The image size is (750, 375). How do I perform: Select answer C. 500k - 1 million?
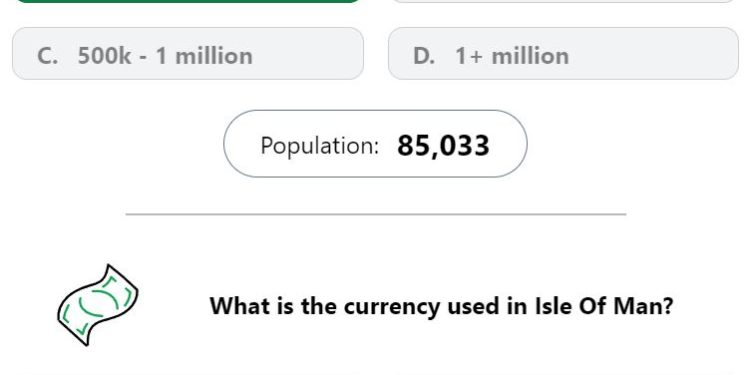tap(188, 54)
